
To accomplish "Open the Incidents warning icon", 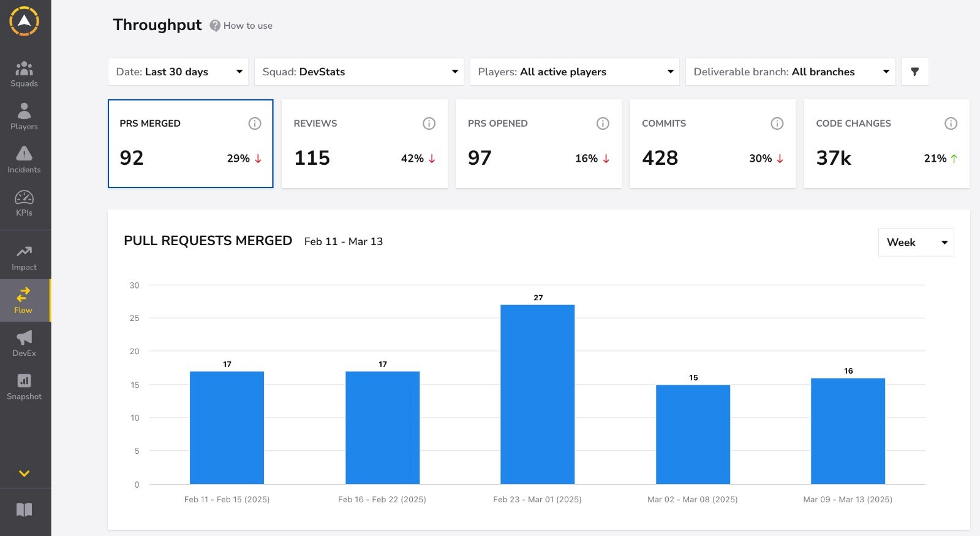I will pyautogui.click(x=24, y=153).
